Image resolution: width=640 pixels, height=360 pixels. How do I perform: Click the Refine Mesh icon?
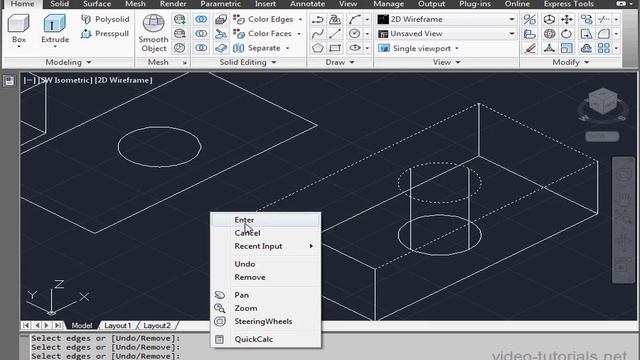tap(180, 48)
